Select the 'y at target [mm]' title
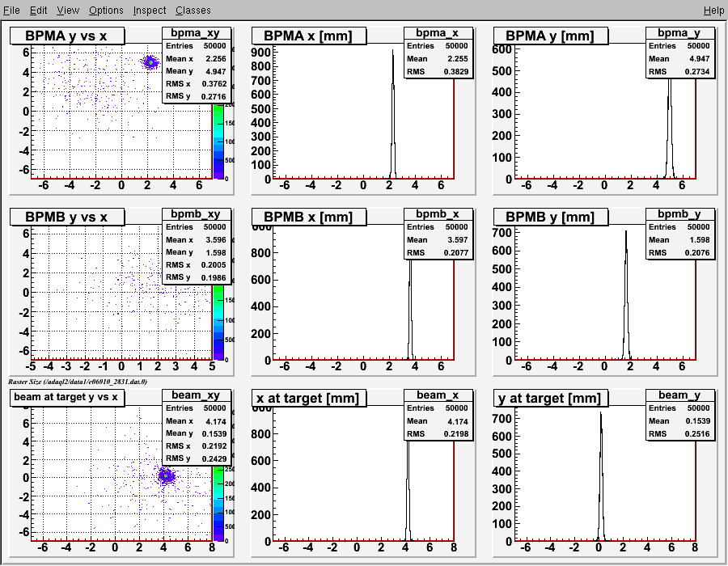Viewport: 728px width, 566px height. click(551, 398)
